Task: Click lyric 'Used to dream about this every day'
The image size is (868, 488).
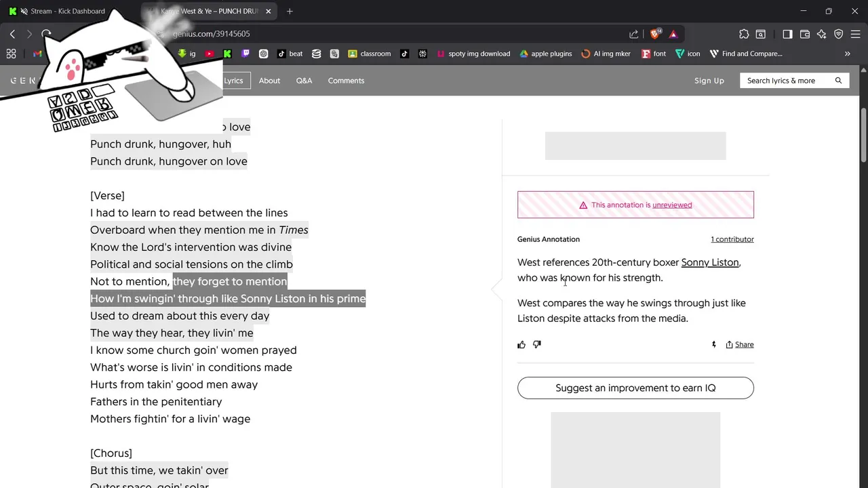Action: point(180,316)
